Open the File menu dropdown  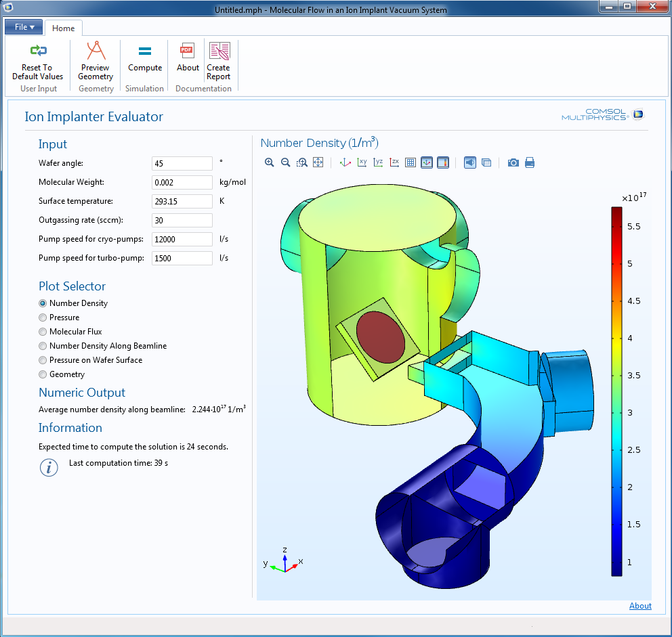(24, 27)
